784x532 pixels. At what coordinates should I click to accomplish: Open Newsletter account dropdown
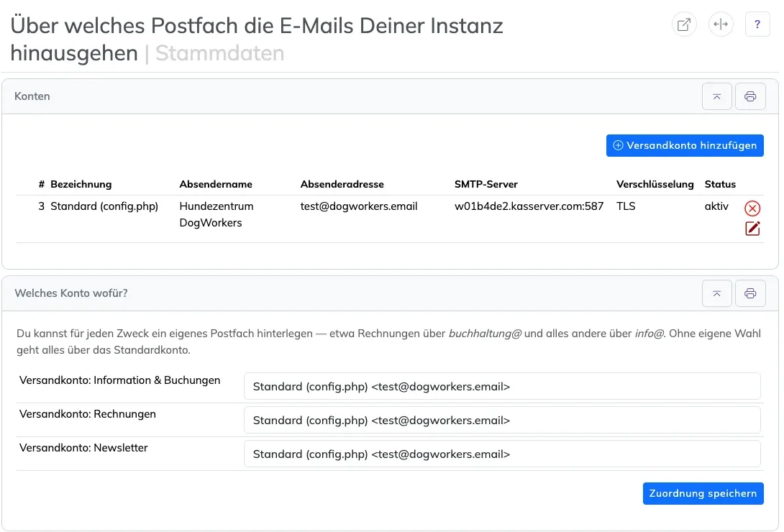click(502, 454)
